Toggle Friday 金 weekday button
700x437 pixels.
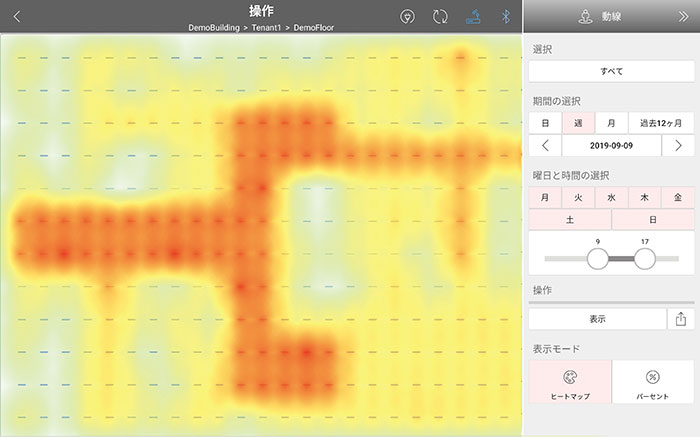point(678,197)
